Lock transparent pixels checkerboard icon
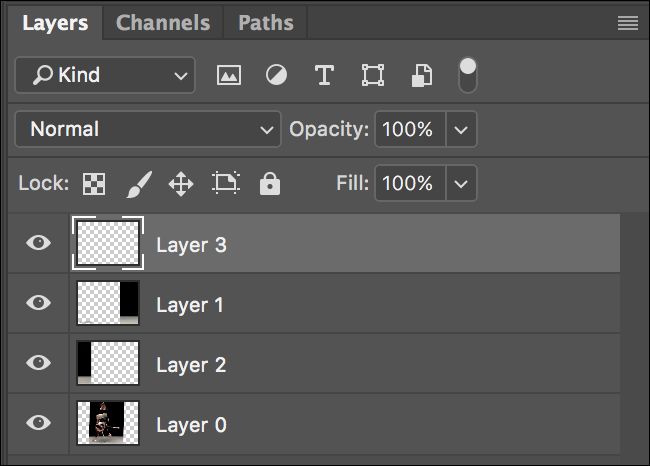This screenshot has width=650, height=466. click(x=94, y=184)
